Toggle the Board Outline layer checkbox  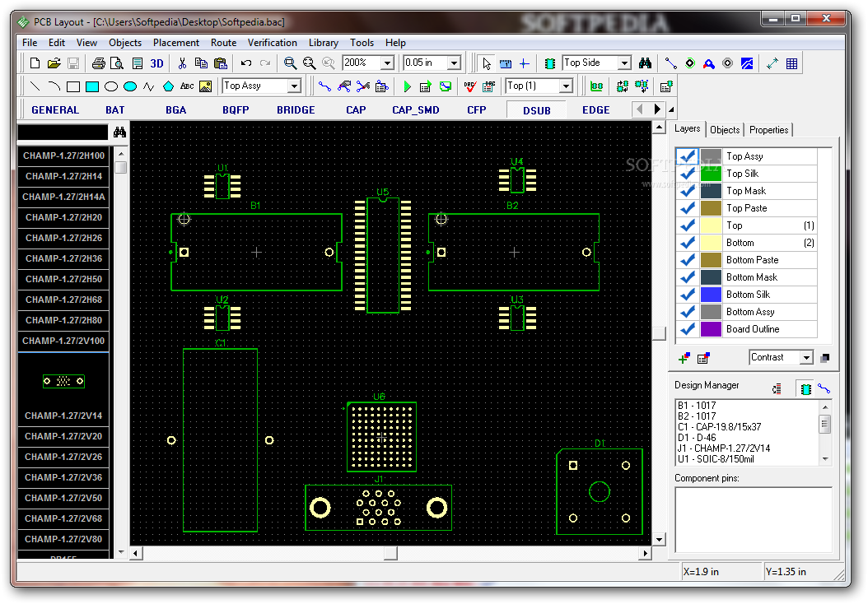(x=688, y=329)
